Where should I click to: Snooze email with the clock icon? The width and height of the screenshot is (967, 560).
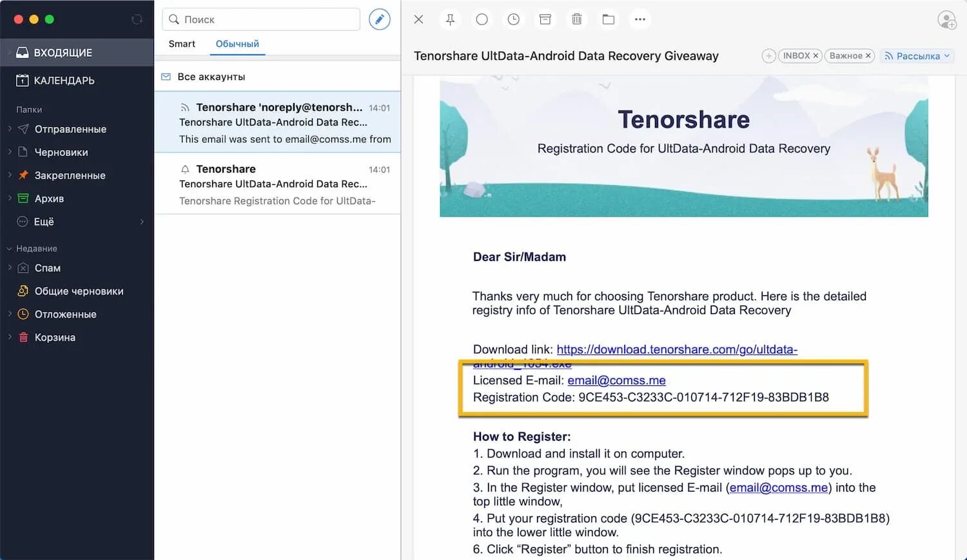point(513,19)
